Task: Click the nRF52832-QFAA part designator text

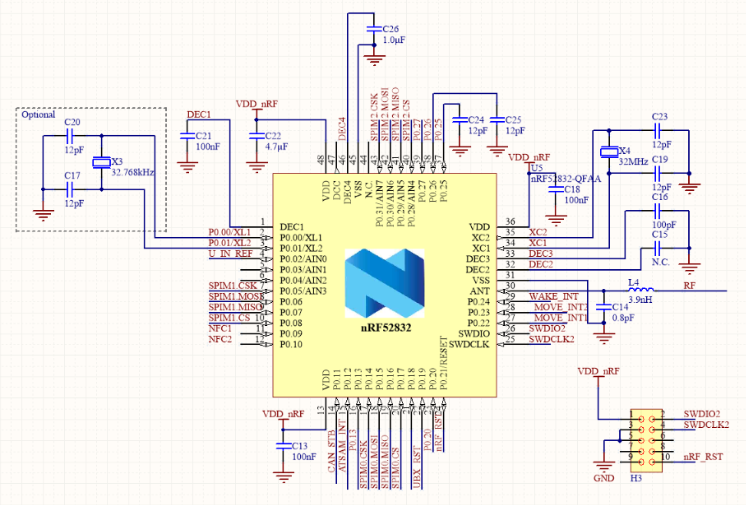Action: [x=566, y=178]
